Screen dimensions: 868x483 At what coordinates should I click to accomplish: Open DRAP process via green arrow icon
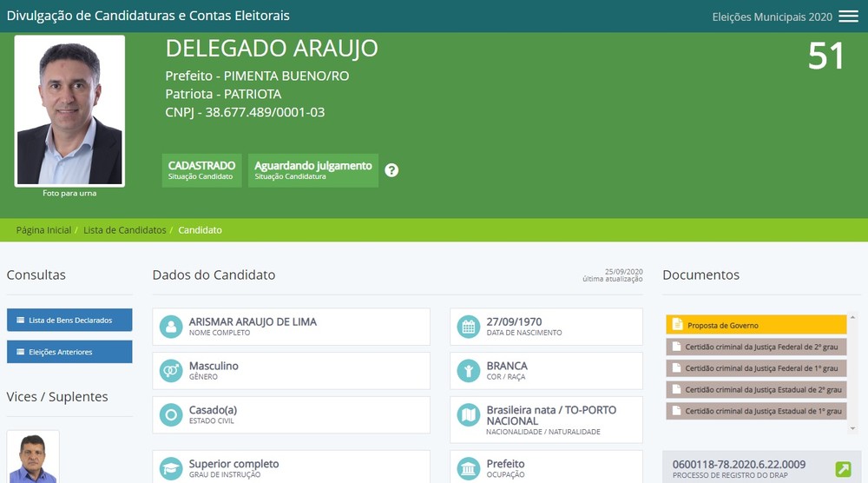(843, 470)
